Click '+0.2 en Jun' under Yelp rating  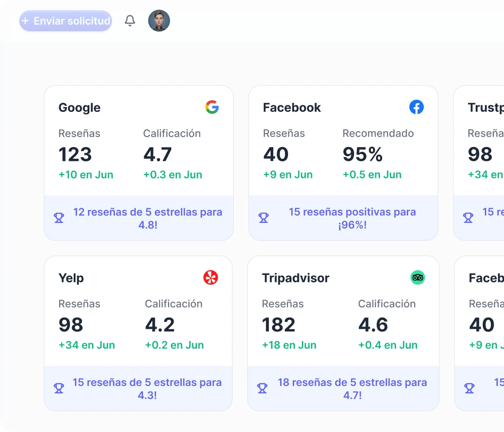pos(174,345)
